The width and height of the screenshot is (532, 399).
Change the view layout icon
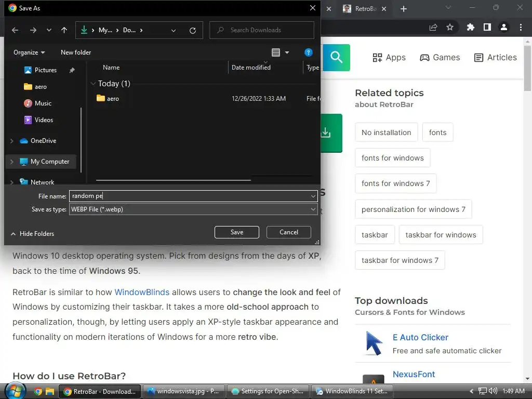276,52
